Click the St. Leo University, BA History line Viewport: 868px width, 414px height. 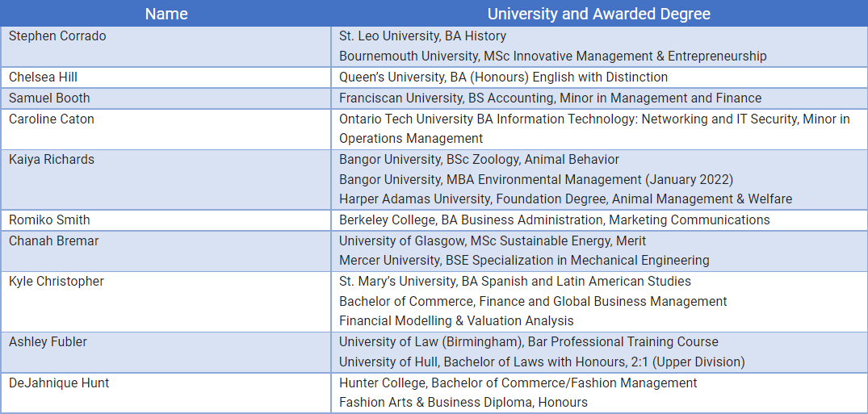422,36
